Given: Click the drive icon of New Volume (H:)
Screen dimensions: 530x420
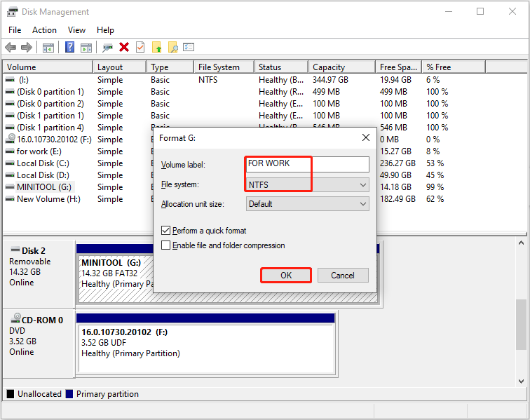Looking at the screenshot, I should tap(10, 199).
